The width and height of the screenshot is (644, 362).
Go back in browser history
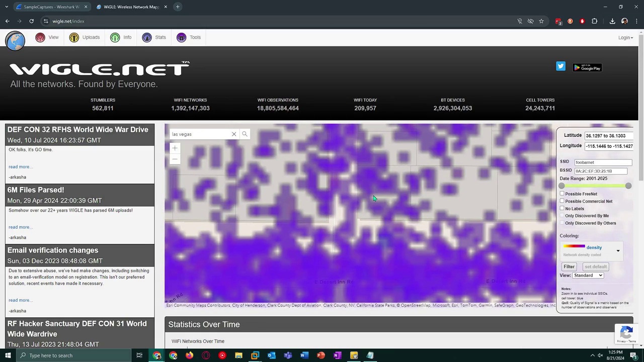pos(7,21)
